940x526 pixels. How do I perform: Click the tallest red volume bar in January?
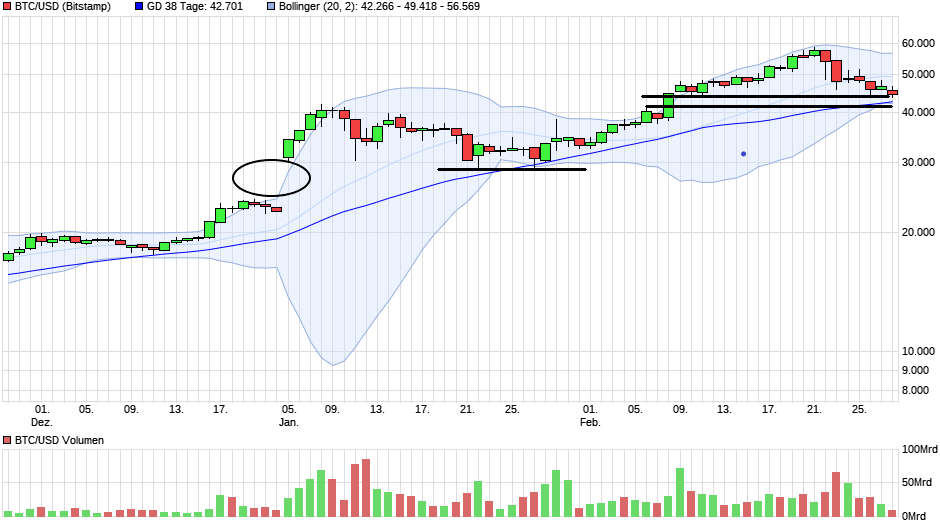[366, 488]
